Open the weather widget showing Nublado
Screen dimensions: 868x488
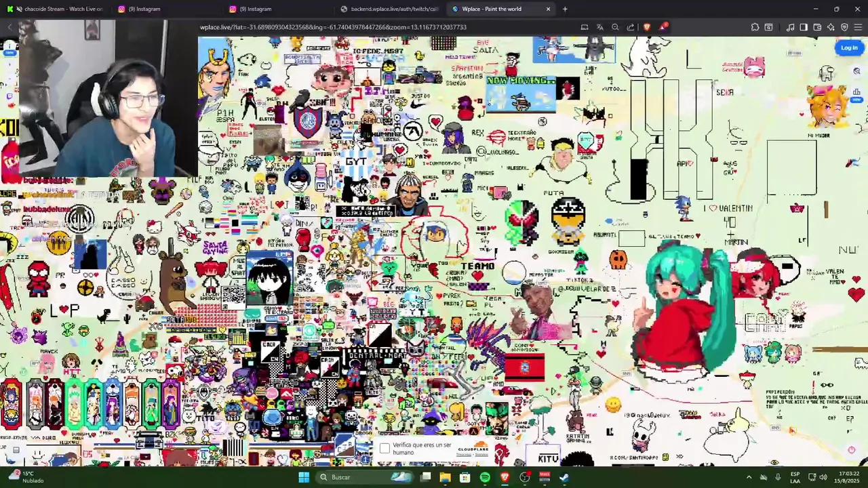[x=26, y=477]
